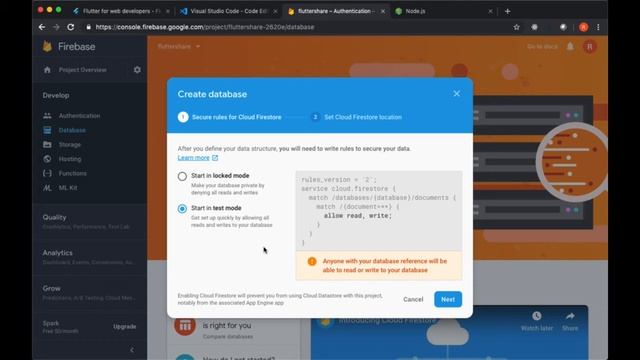Open a new browser tab
640x360 pixels.
pos(507,11)
